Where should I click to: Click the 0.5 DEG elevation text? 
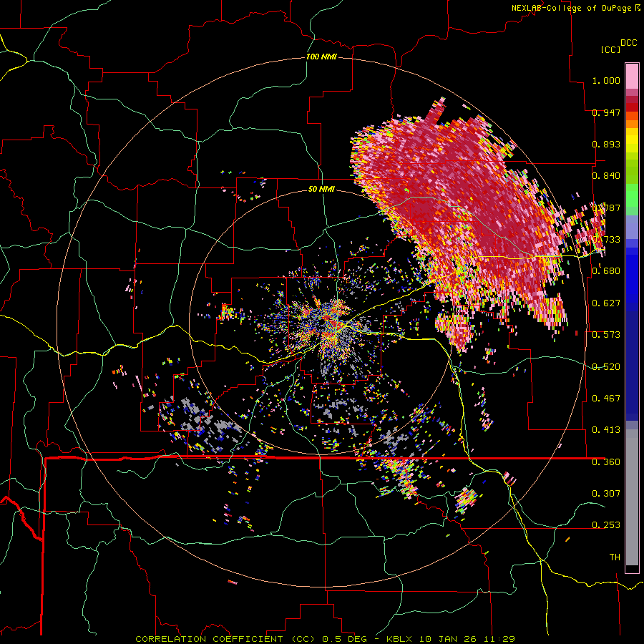[346, 639]
